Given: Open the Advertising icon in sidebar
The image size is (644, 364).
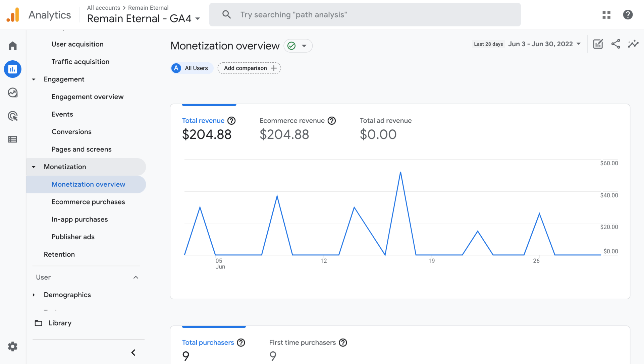Looking at the screenshot, I should (13, 116).
